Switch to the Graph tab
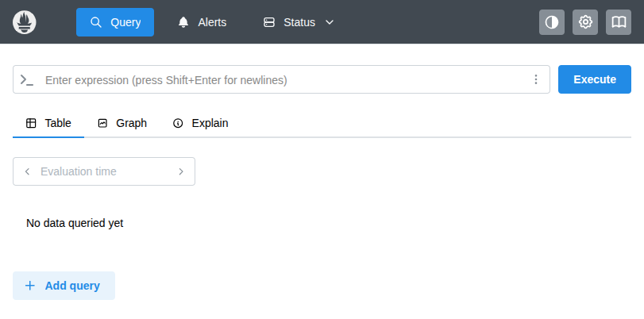This screenshot has width=644, height=319. click(122, 123)
